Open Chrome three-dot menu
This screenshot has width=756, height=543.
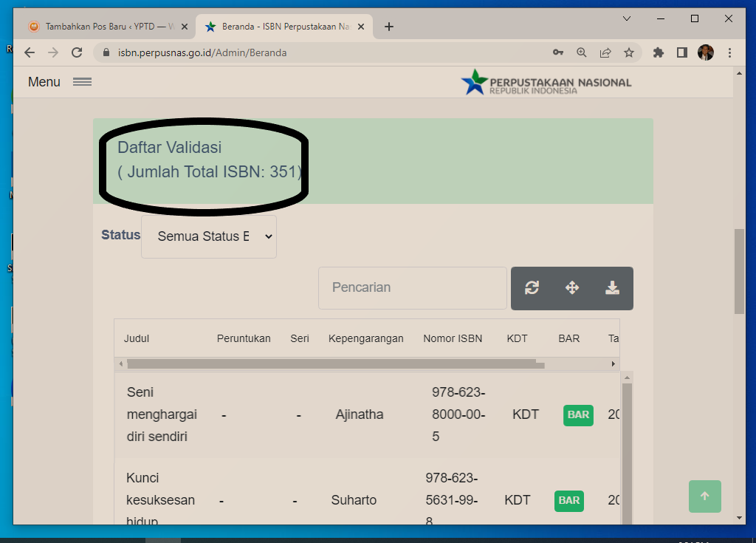[729, 52]
